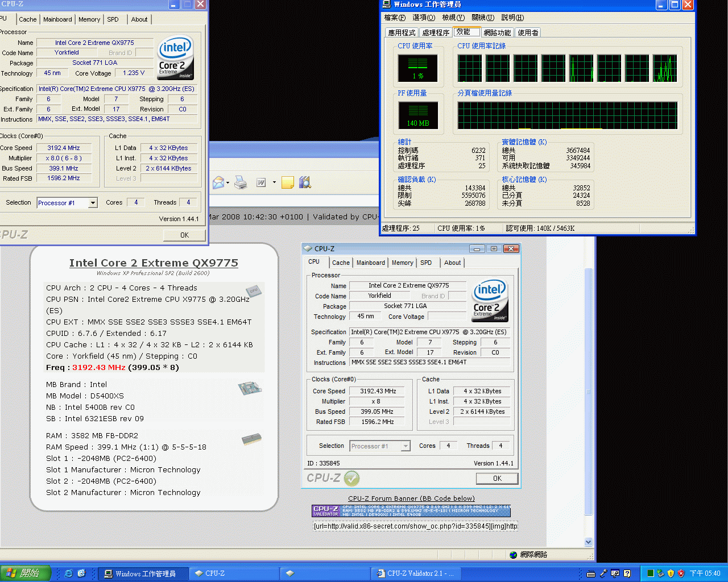Viewport: 728px width, 582px height.
Task: Click Core Speed value 3192.4 MHz in top-left CPU-Z
Action: 63,148
